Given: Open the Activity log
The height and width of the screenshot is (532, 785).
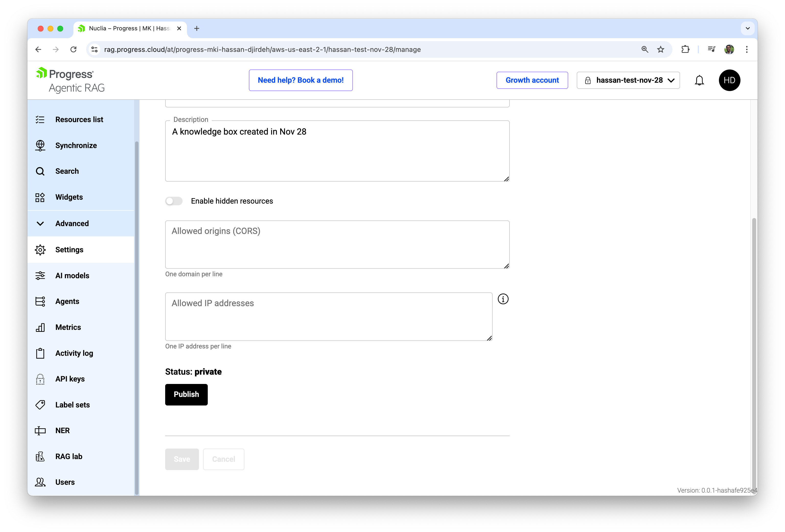Looking at the screenshot, I should 74,353.
